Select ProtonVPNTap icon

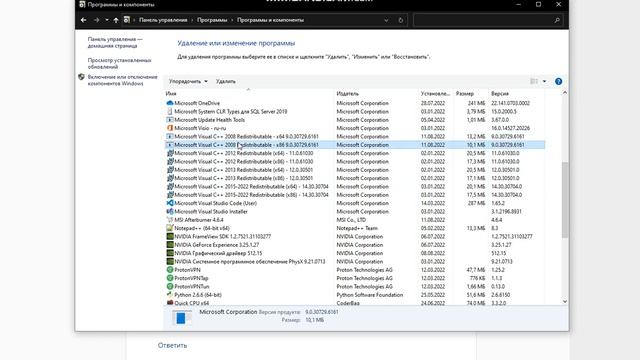[170, 278]
